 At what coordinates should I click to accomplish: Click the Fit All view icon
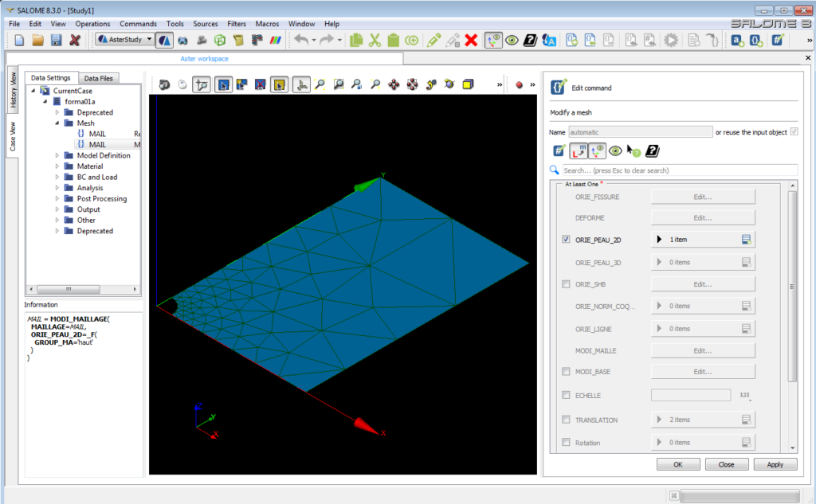coord(319,84)
